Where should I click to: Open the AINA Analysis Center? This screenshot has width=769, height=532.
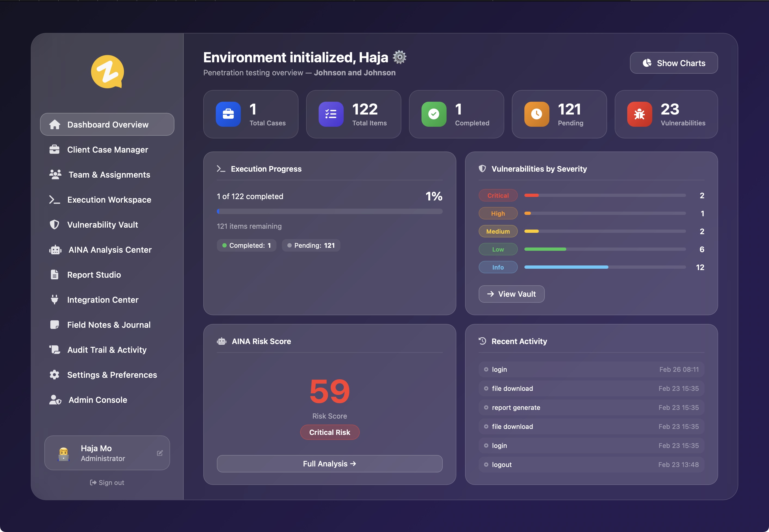tap(110, 250)
